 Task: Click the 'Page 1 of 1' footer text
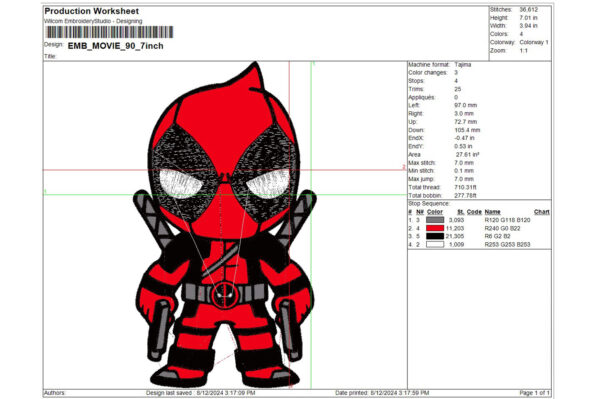point(535,393)
